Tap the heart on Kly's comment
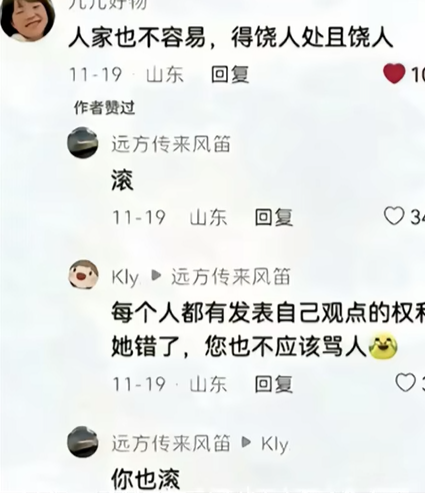 (405, 382)
